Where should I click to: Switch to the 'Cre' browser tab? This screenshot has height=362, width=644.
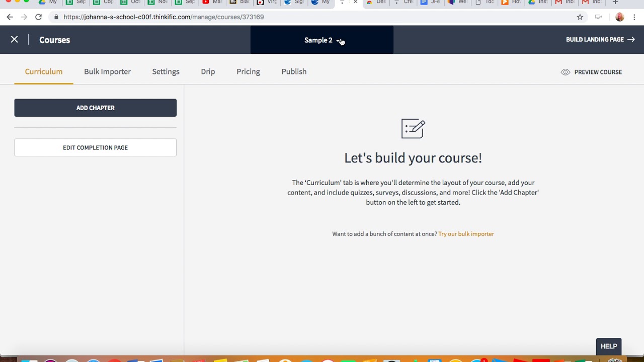403,2
